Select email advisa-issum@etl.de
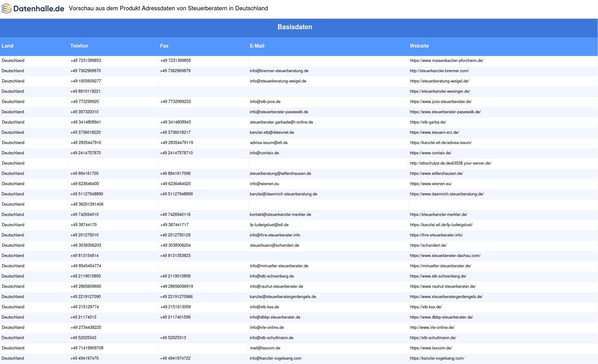Screen dimensions: 598x364 269,143
